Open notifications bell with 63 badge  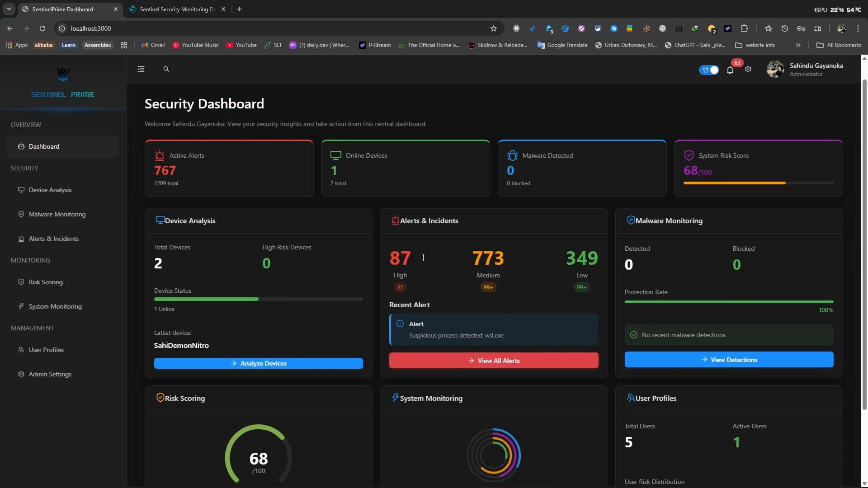[730, 70]
